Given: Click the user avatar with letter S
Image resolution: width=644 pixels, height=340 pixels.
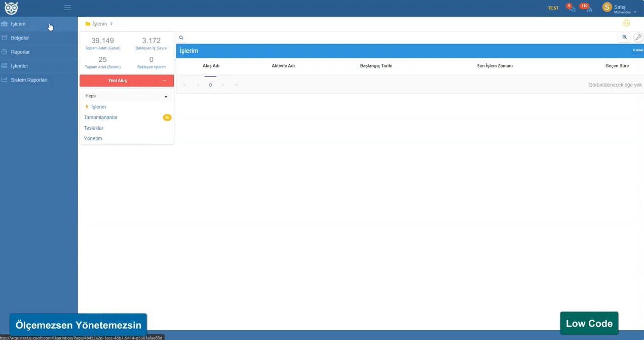Looking at the screenshot, I should tap(607, 7).
